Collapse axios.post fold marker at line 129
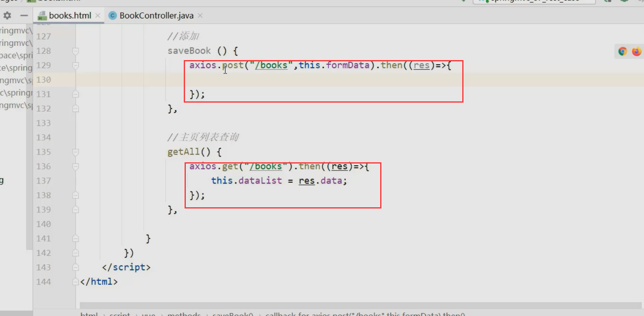 tap(76, 65)
